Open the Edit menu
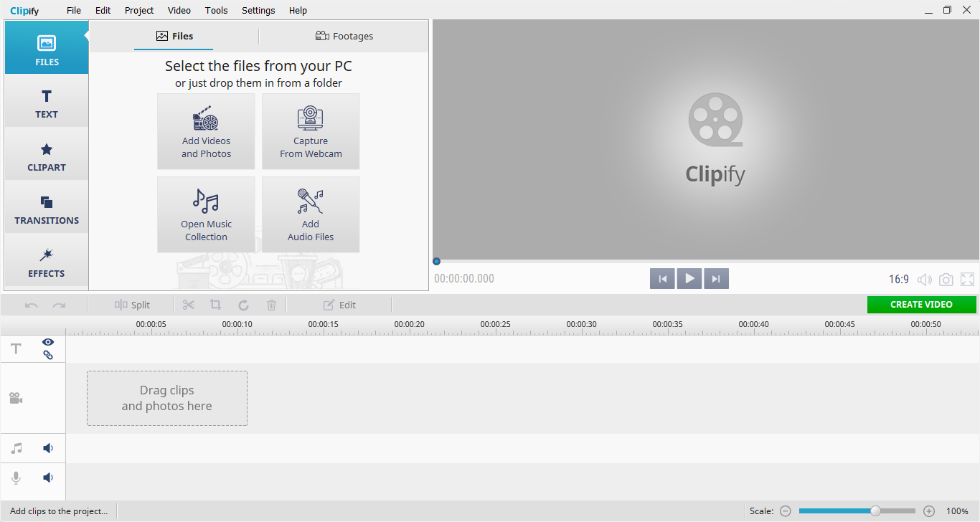This screenshot has height=522, width=980. coord(103,10)
